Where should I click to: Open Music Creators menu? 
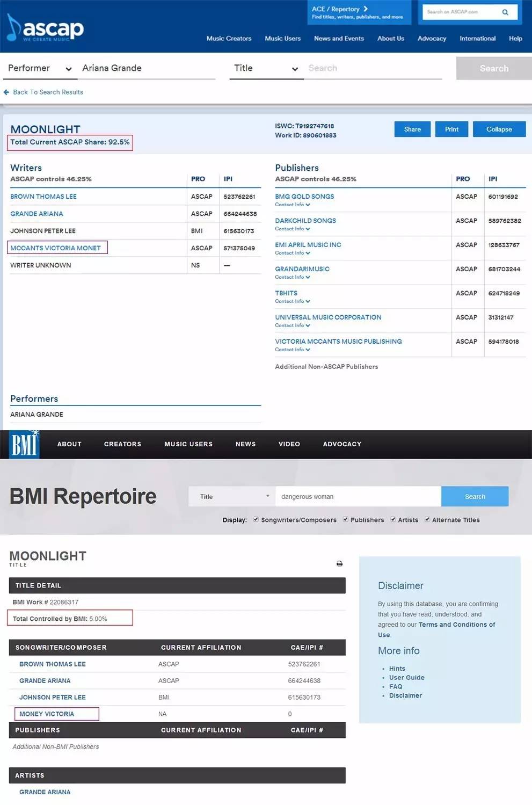[229, 39]
